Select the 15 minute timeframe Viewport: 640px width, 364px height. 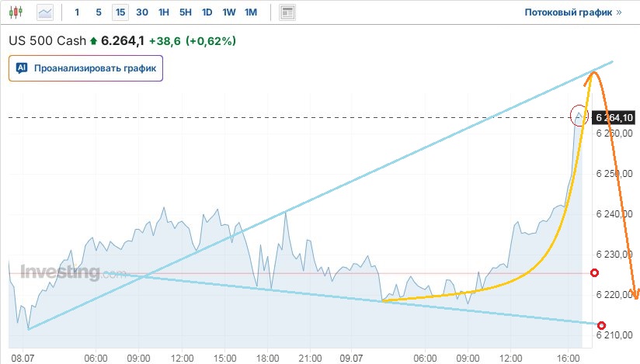coord(120,12)
